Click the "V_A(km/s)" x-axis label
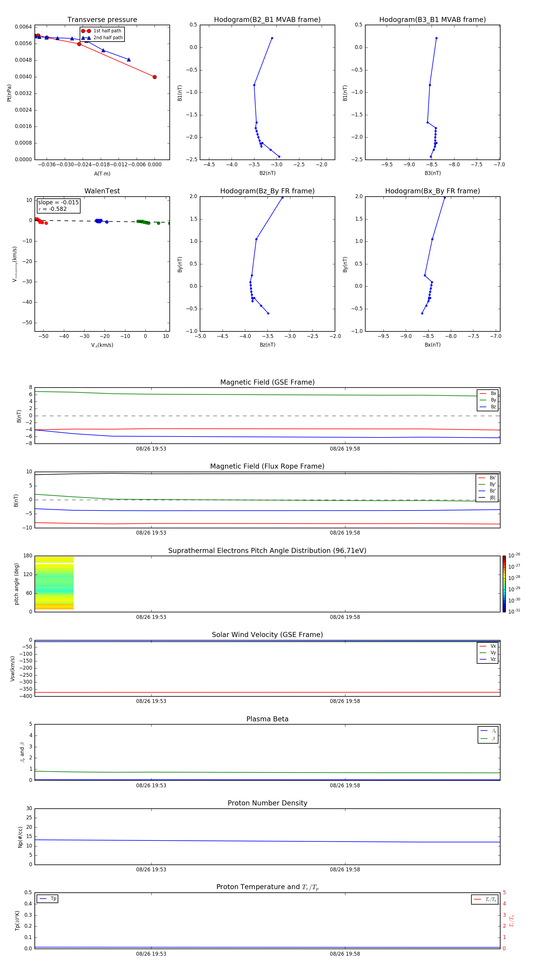535x980 pixels. click(102, 345)
